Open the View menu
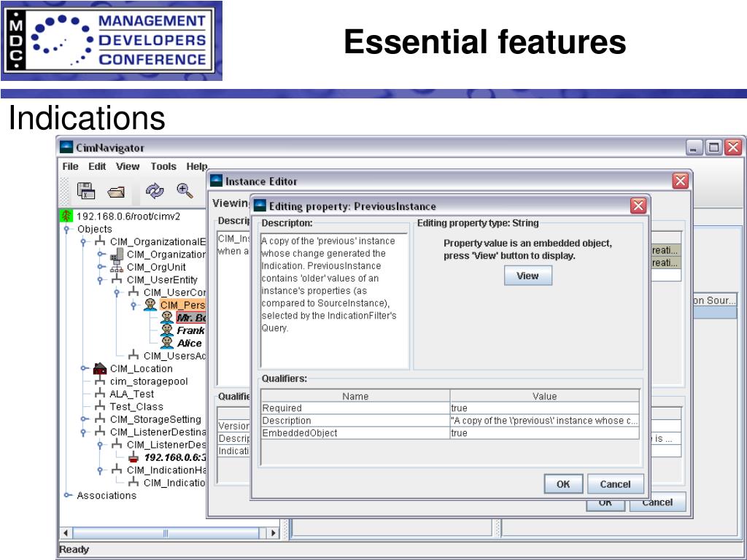Screen dimensions: 747x560 click(128, 167)
